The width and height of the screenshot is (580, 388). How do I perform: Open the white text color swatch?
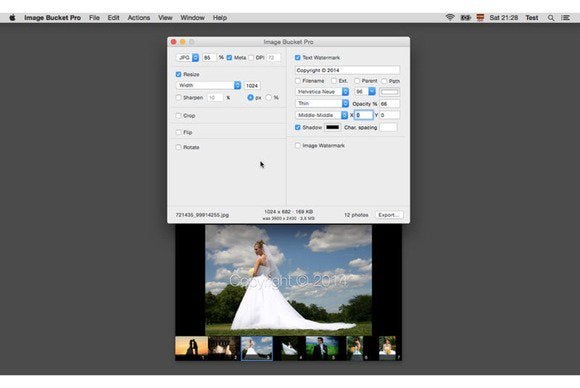[x=390, y=92]
